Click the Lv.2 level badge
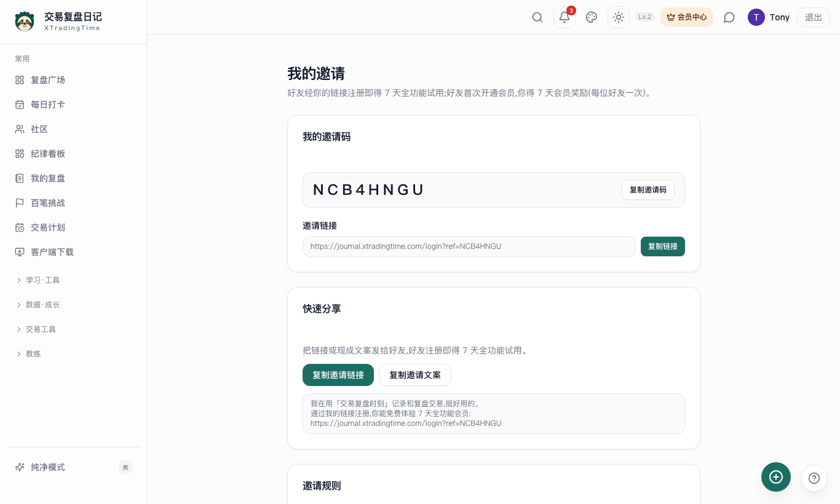 (x=645, y=17)
